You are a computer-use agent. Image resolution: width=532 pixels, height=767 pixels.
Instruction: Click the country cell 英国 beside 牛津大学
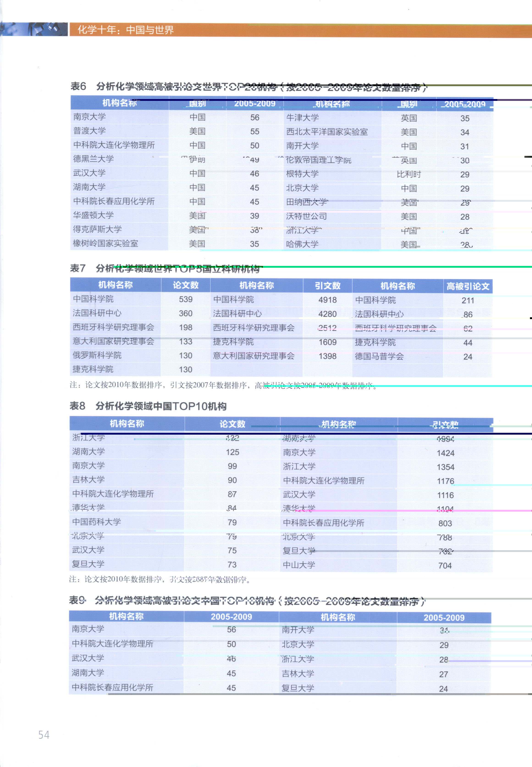tap(409, 118)
